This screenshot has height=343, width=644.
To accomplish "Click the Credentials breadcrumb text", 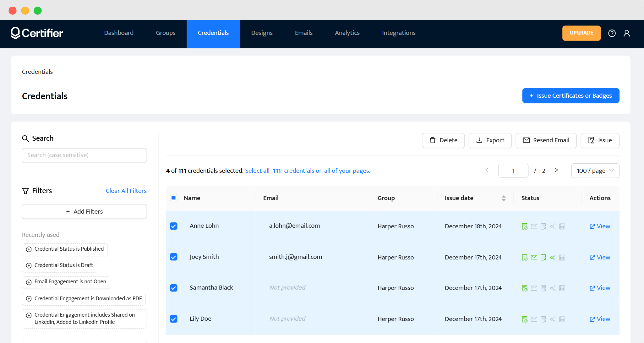I will pyautogui.click(x=37, y=72).
